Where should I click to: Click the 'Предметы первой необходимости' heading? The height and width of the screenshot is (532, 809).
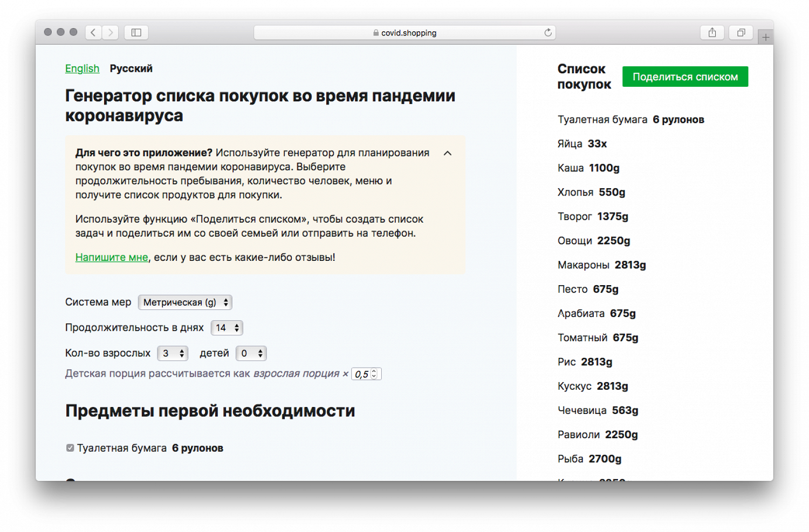pyautogui.click(x=210, y=411)
